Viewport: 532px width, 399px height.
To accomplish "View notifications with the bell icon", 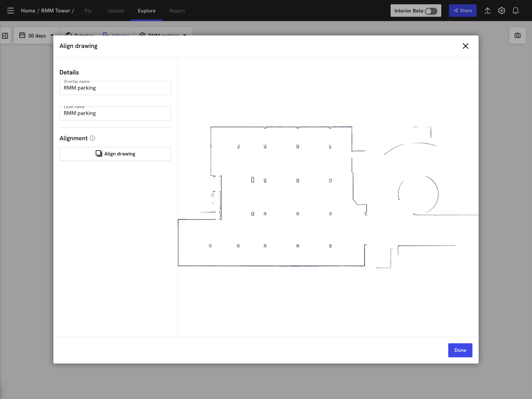I will point(516,10).
